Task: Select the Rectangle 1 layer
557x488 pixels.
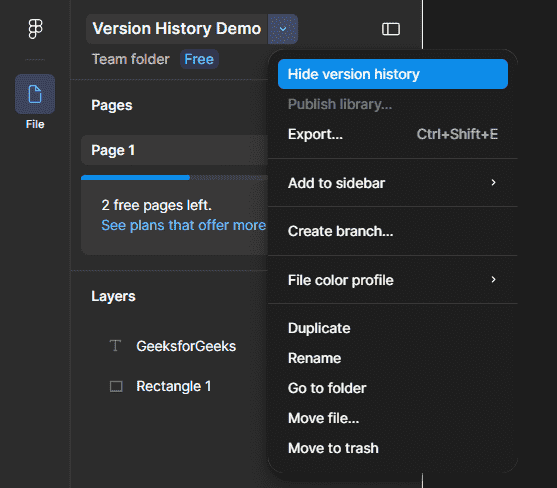Action: coord(174,386)
